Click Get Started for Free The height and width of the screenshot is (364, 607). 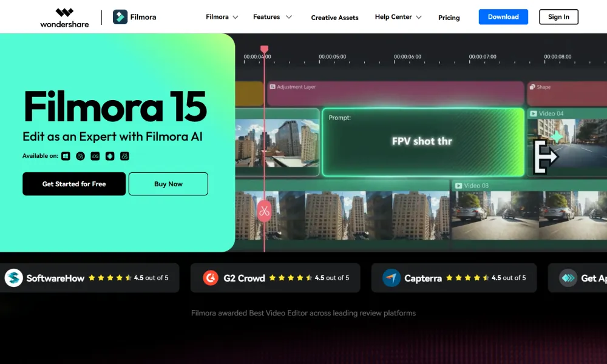coord(73,184)
